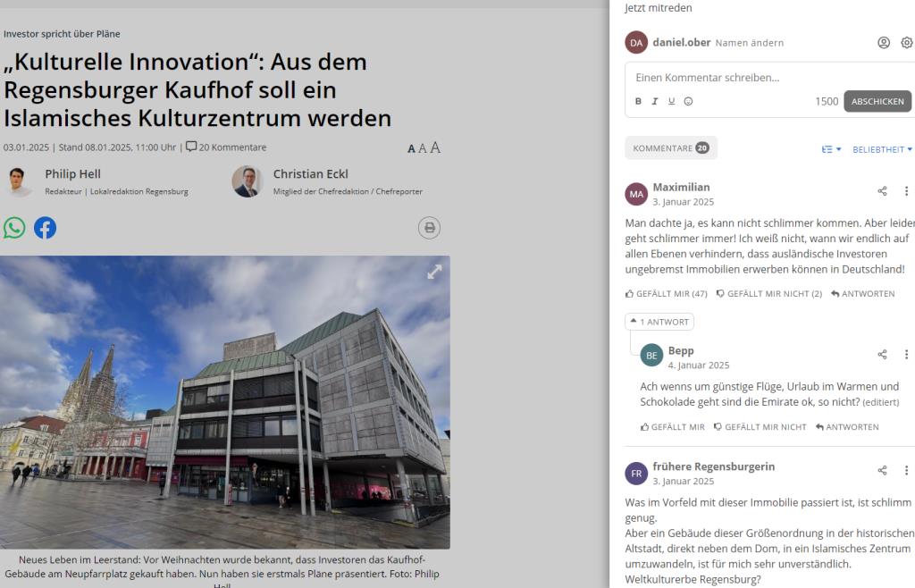Apply italic formatting in the comment box

click(x=655, y=101)
